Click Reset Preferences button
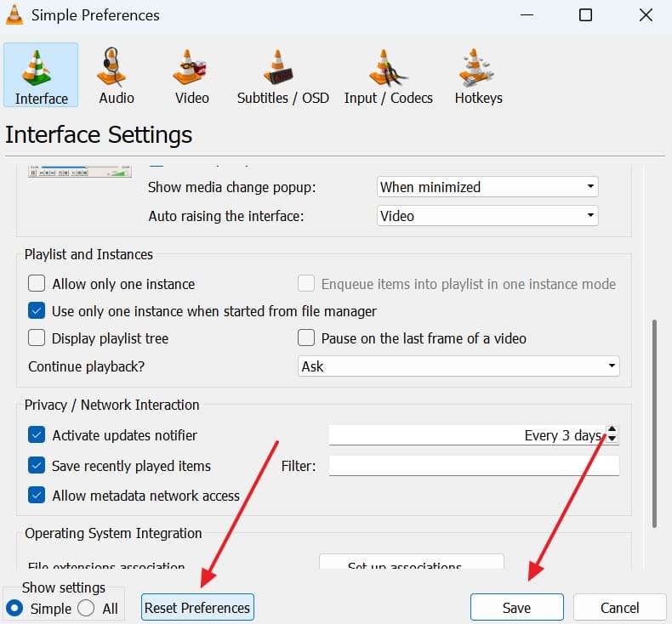Viewport: 672px width, 624px height. (x=197, y=607)
